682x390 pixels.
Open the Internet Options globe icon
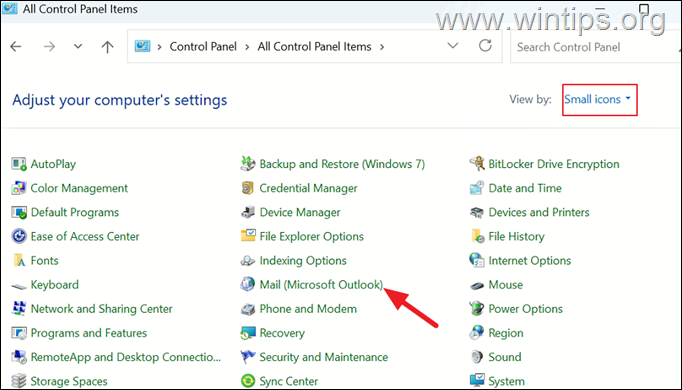[x=477, y=260]
